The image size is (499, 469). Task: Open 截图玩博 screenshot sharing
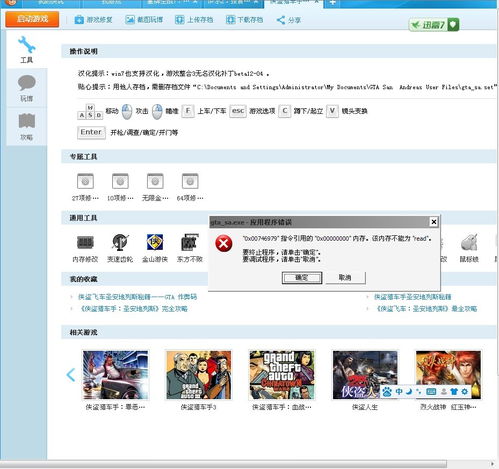click(x=144, y=20)
